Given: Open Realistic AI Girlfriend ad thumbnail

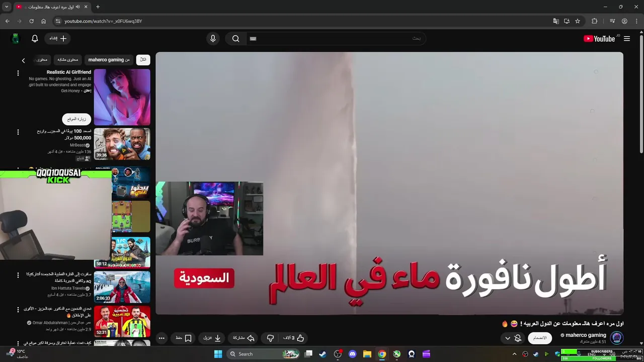Looking at the screenshot, I should pyautogui.click(x=122, y=97).
